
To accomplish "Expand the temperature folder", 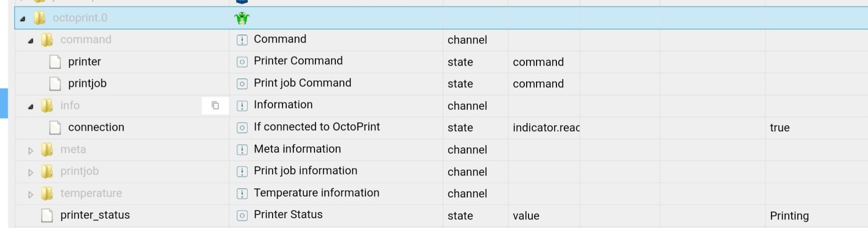I will [31, 194].
